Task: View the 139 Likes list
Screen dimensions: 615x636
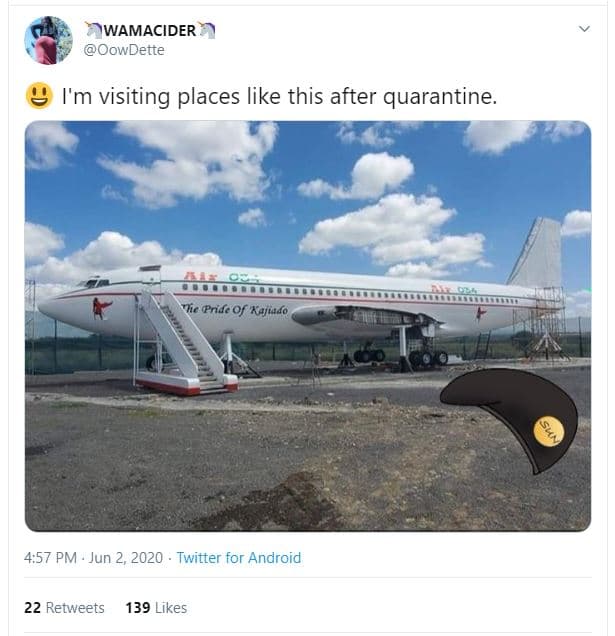Action: [x=156, y=607]
